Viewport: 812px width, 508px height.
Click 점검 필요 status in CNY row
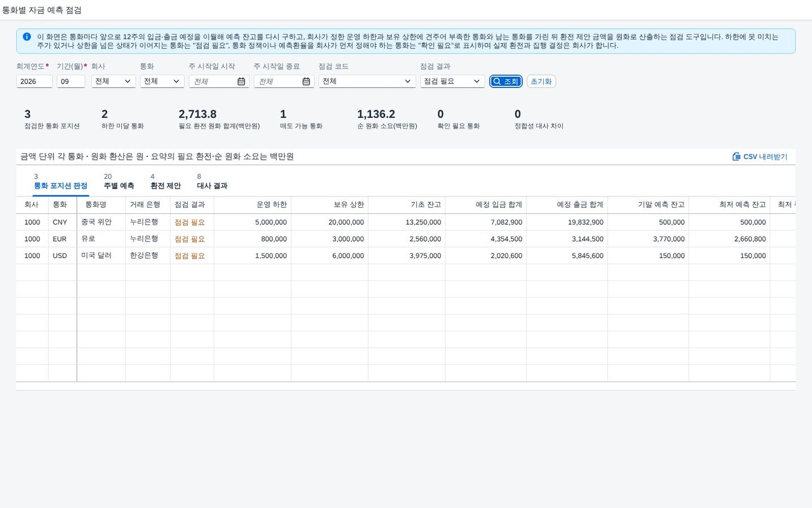[x=190, y=222]
